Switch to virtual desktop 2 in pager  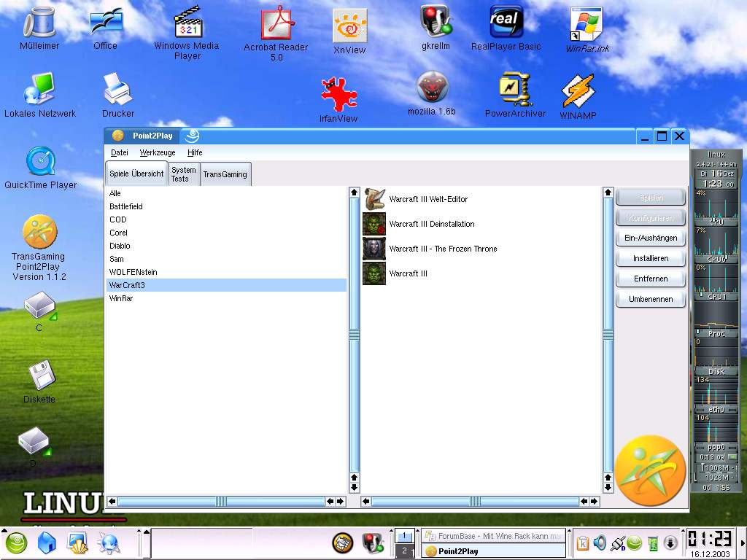click(404, 551)
